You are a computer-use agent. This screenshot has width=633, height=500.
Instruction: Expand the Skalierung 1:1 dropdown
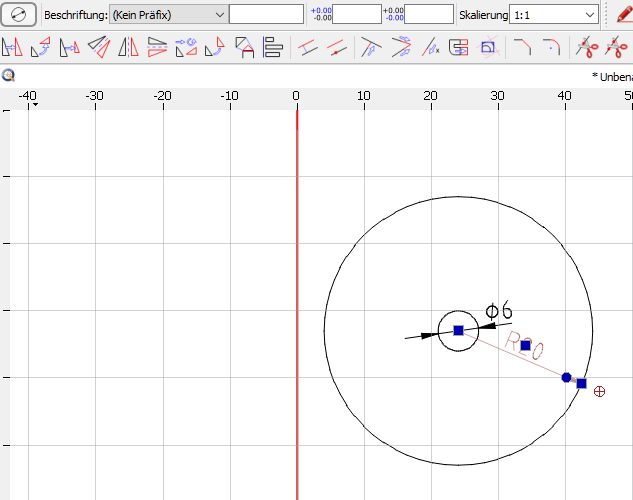coord(554,15)
